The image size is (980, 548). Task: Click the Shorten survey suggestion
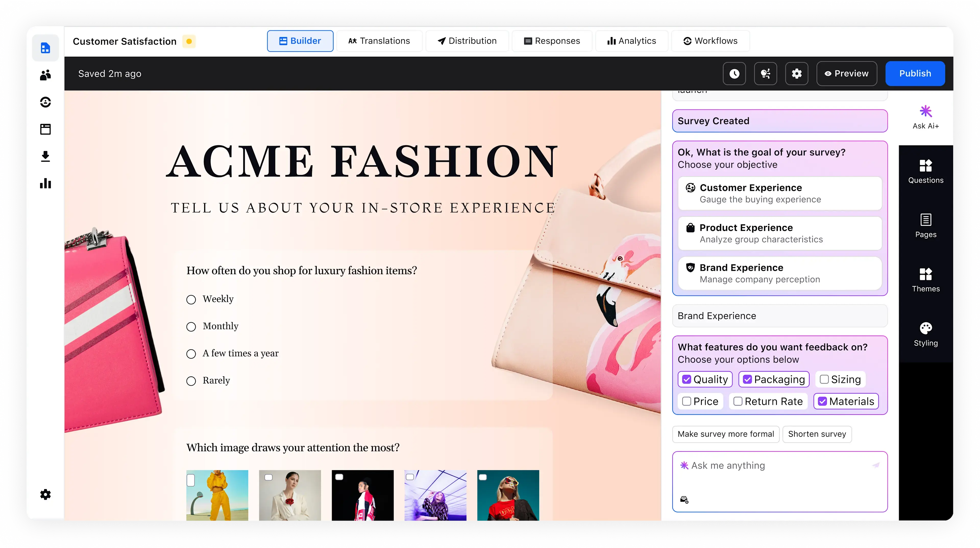(x=816, y=434)
